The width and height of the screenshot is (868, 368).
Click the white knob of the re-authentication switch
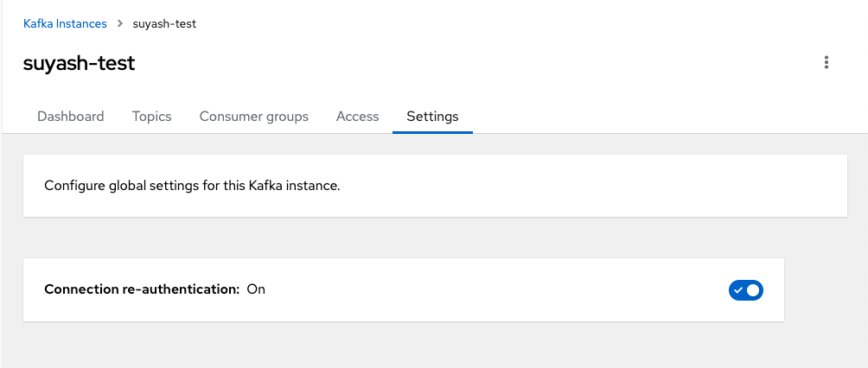pyautogui.click(x=754, y=290)
